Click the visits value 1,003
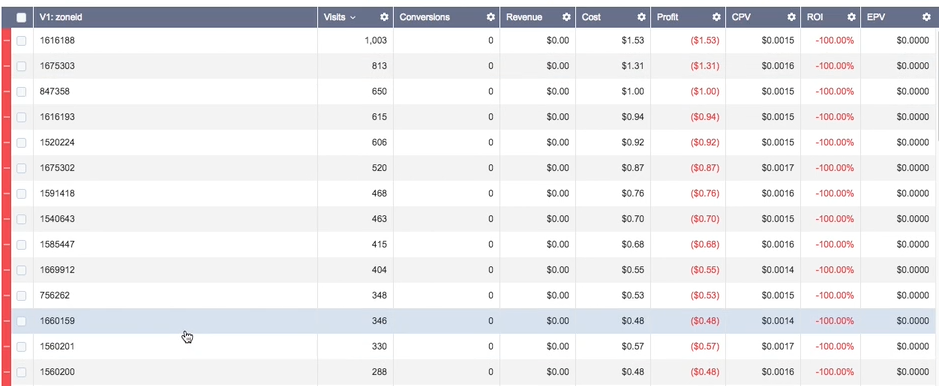 coord(375,41)
